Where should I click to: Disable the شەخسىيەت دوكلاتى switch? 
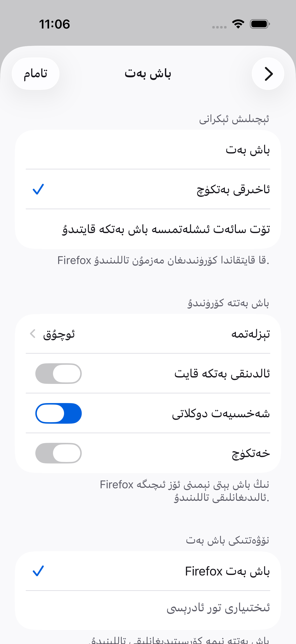click(x=58, y=413)
